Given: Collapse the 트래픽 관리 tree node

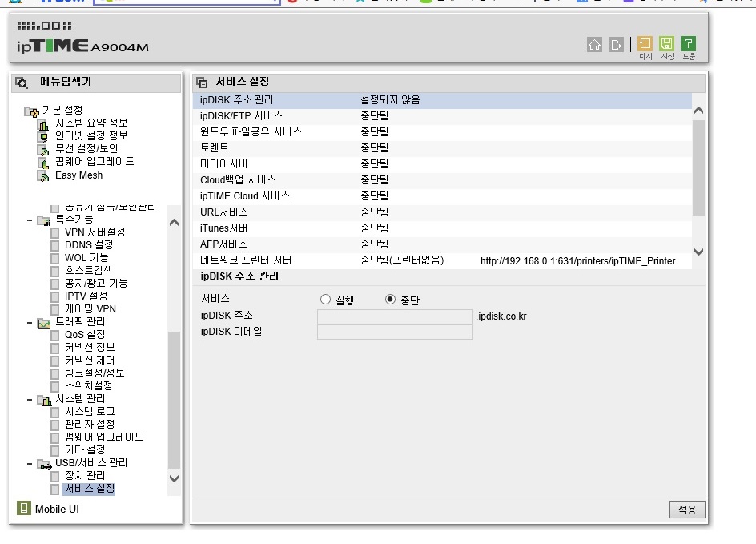Looking at the screenshot, I should coord(30,323).
